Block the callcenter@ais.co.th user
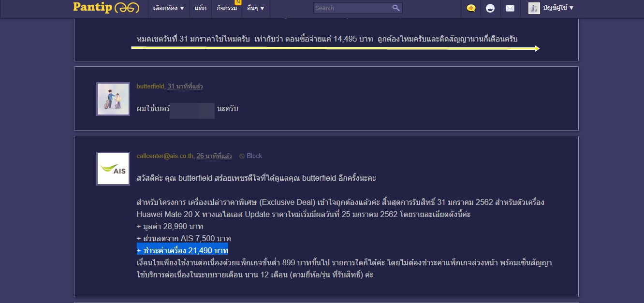 coord(250,156)
